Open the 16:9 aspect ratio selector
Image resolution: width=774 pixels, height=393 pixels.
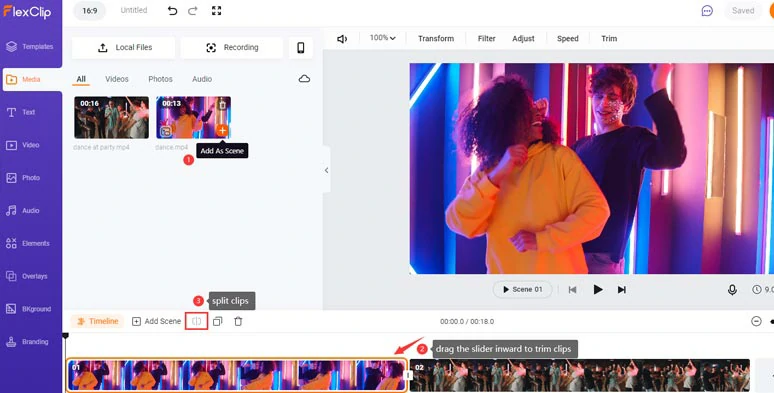pyautogui.click(x=90, y=11)
